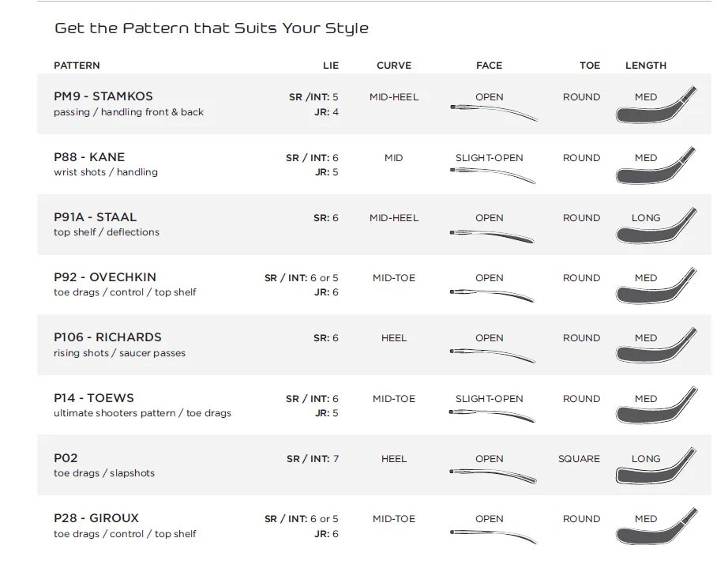The width and height of the screenshot is (728, 568).
Task: Click the P02 square toe blade icon
Action: click(x=656, y=468)
